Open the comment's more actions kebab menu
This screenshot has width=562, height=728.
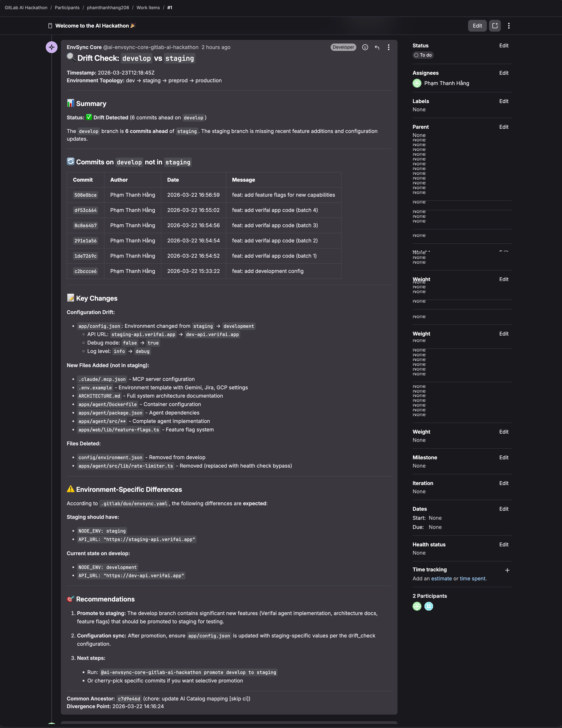click(389, 47)
